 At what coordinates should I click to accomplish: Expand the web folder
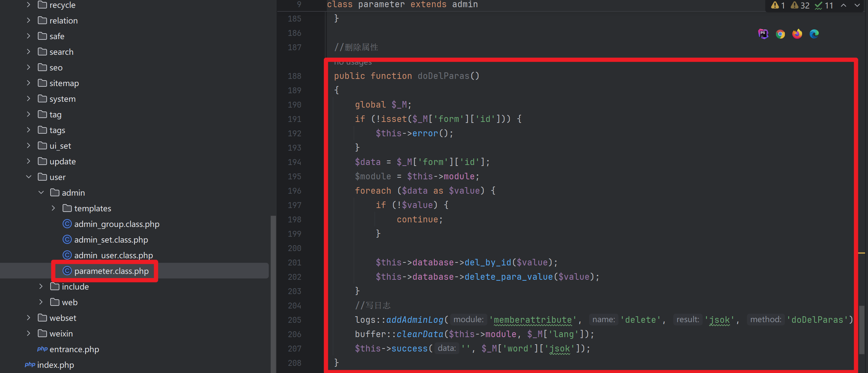pos(41,302)
